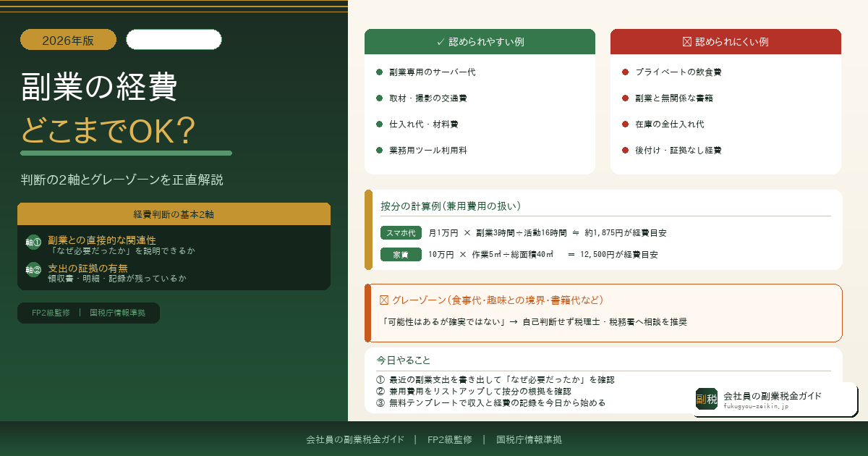Select the 認められやすい例 tab

(x=480, y=41)
